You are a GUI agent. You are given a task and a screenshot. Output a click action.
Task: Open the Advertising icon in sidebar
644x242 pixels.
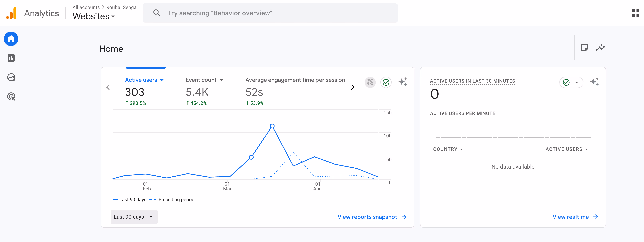tap(11, 97)
